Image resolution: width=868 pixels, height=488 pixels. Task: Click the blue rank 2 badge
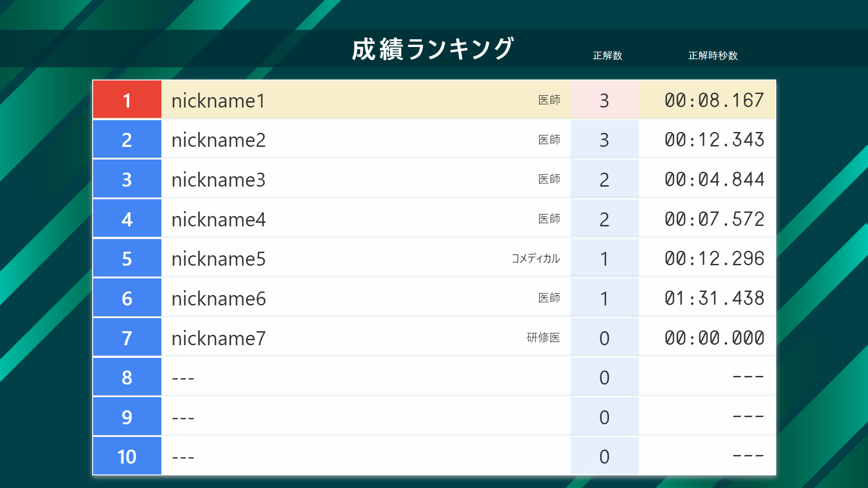pyautogui.click(x=127, y=140)
